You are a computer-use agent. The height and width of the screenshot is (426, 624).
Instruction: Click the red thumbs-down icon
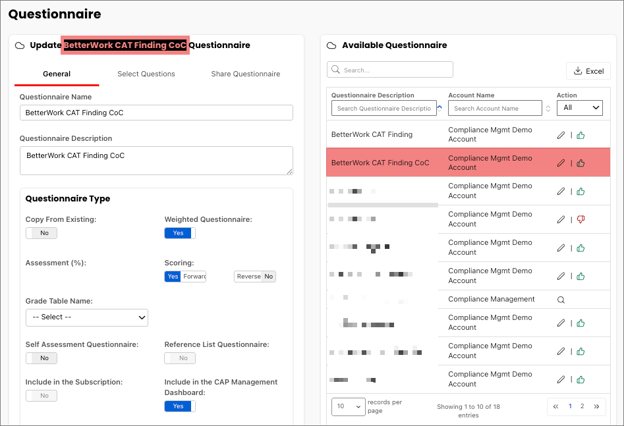click(x=581, y=219)
